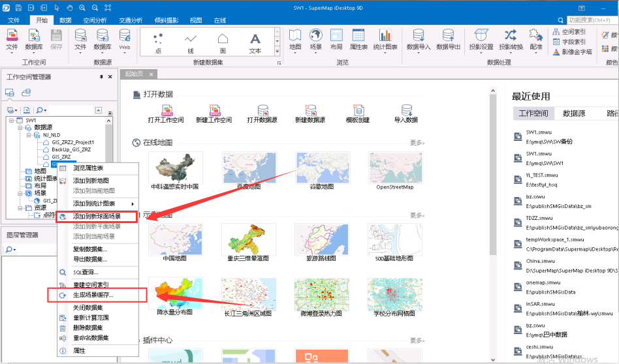Click 打开工作空间 on start page
The image size is (619, 364).
point(166,114)
